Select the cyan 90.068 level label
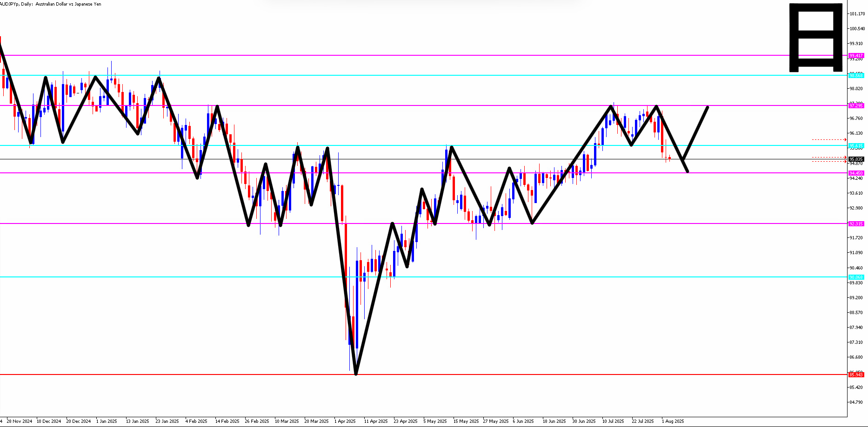 tap(856, 277)
